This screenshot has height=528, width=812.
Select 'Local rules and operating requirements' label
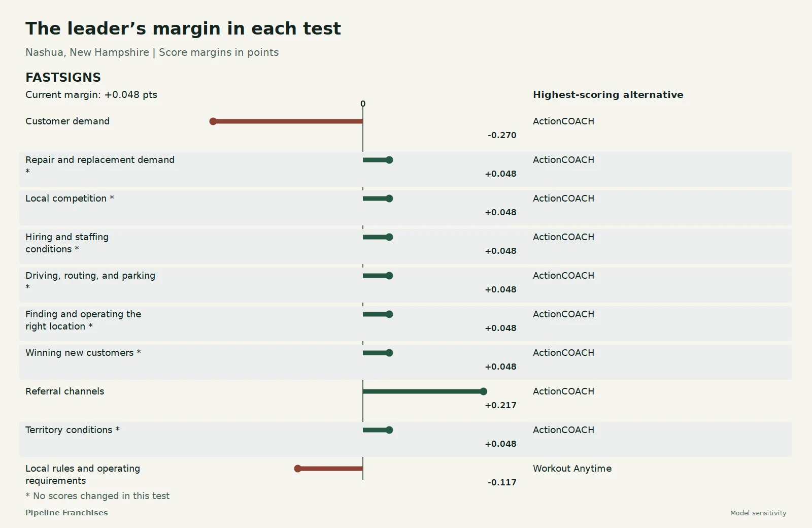(x=83, y=475)
